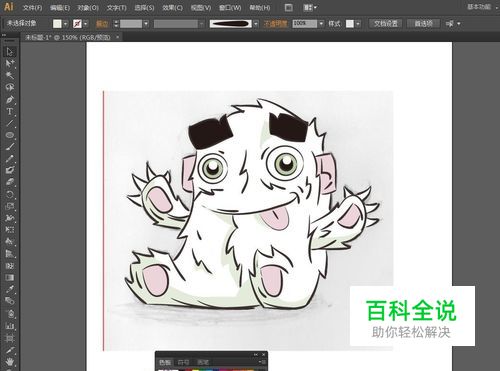Select the Pencil tool

tap(9, 159)
